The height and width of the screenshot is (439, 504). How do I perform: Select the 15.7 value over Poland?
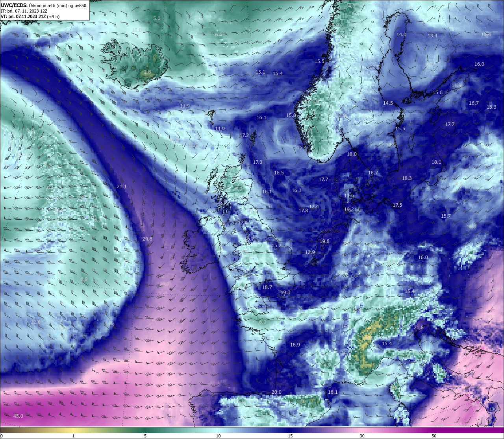click(445, 216)
